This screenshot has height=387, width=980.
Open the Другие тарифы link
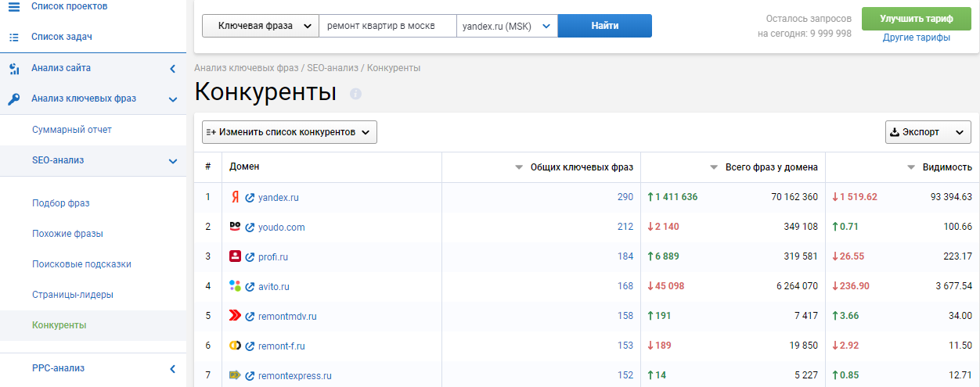(x=917, y=38)
